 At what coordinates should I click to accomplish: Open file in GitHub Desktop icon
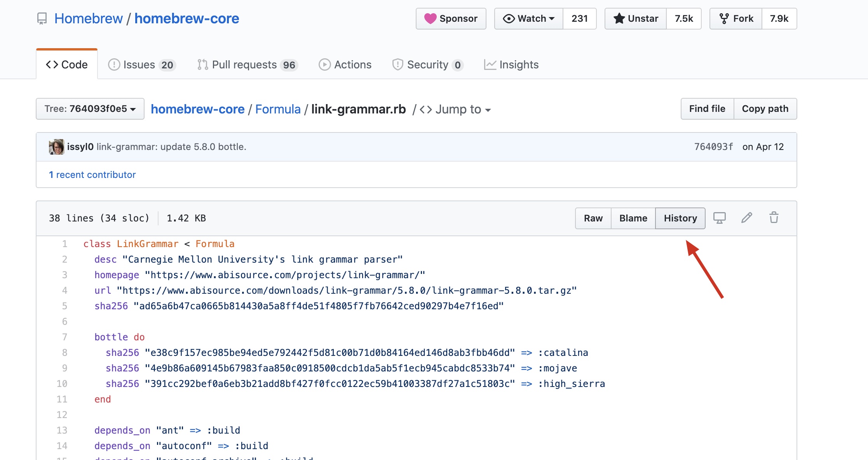[x=719, y=218]
